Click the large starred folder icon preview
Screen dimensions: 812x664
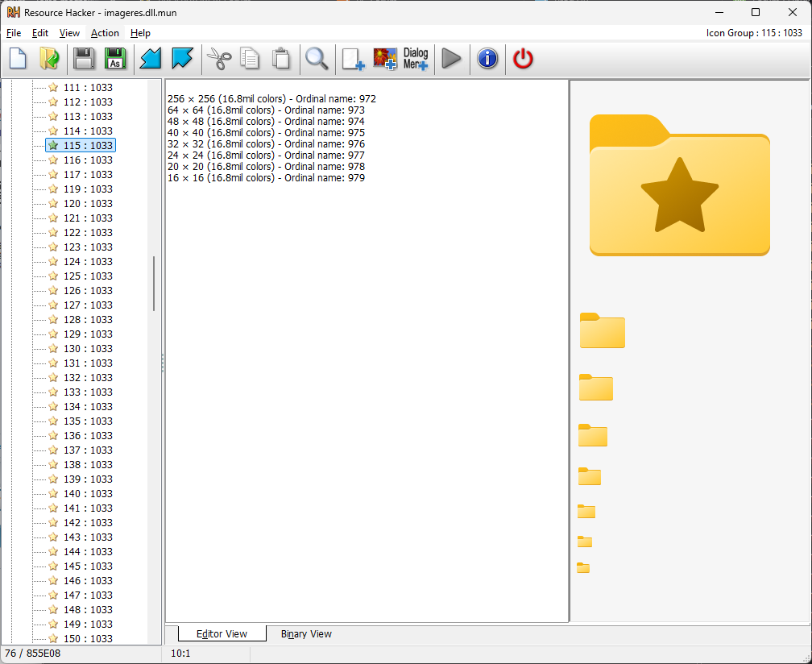click(x=679, y=185)
